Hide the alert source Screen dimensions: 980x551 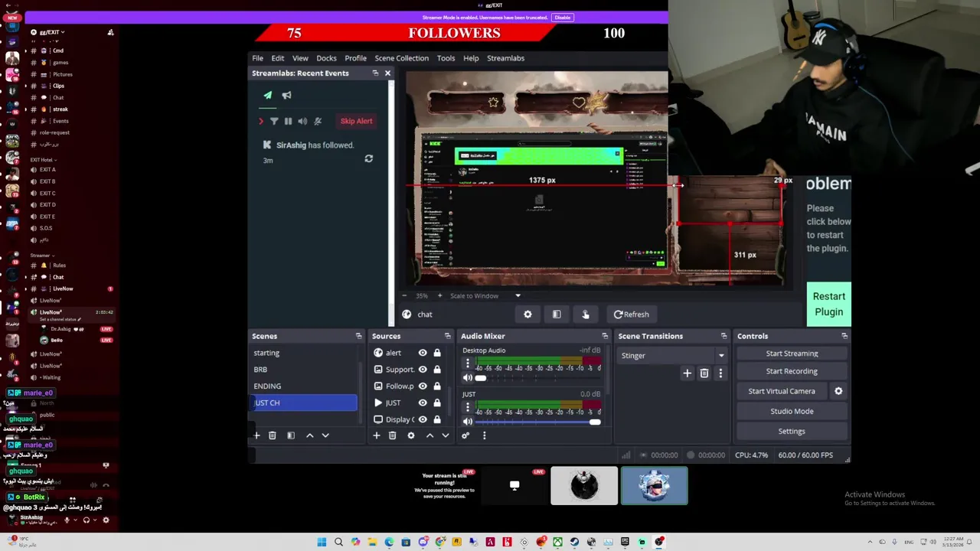coord(423,353)
